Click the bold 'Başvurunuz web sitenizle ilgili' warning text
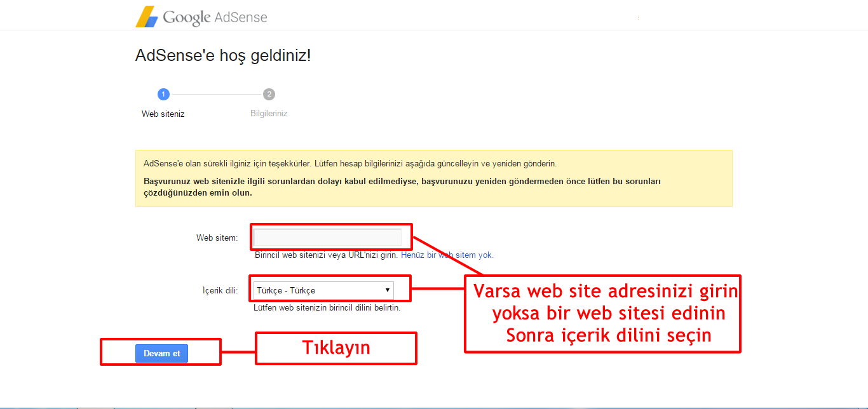The width and height of the screenshot is (868, 409). pyautogui.click(x=403, y=187)
